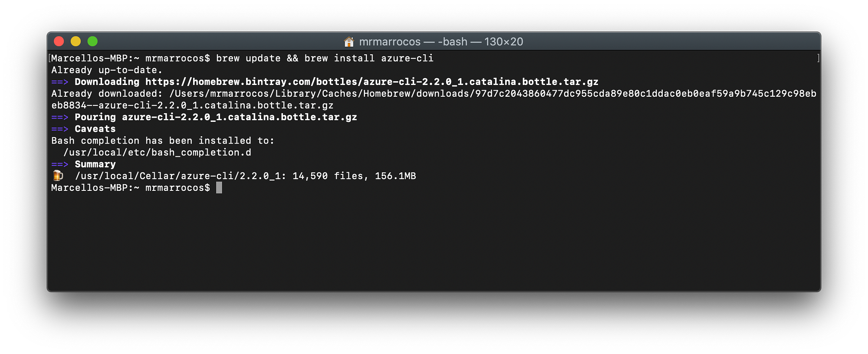This screenshot has width=868, height=354.
Task: Click the Pouring arrow marker ==>
Action: click(59, 117)
